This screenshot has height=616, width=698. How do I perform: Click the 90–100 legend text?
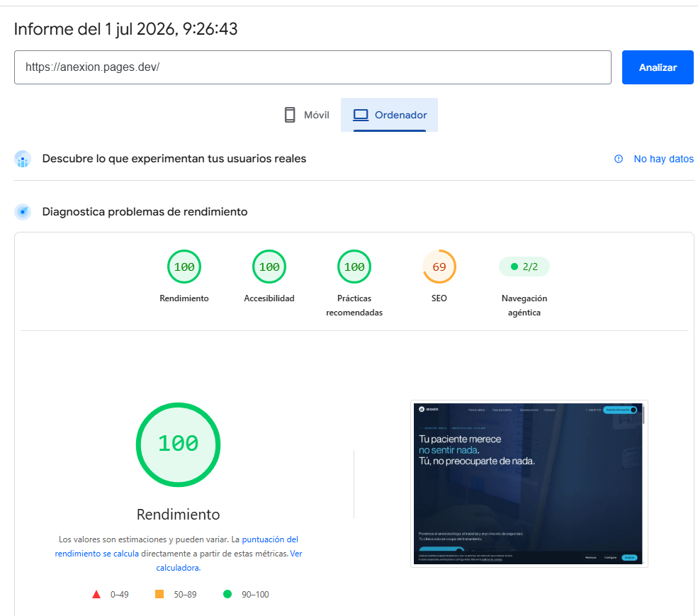[x=255, y=595]
